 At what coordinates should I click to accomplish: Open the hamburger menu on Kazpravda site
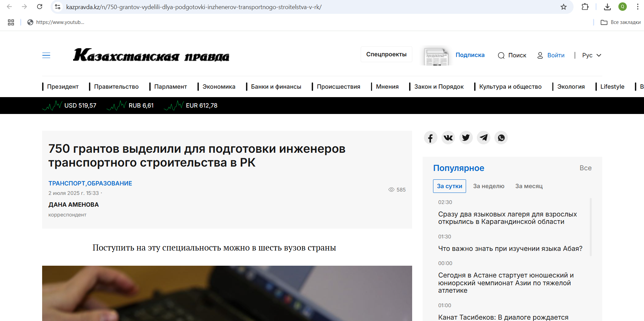pos(46,55)
